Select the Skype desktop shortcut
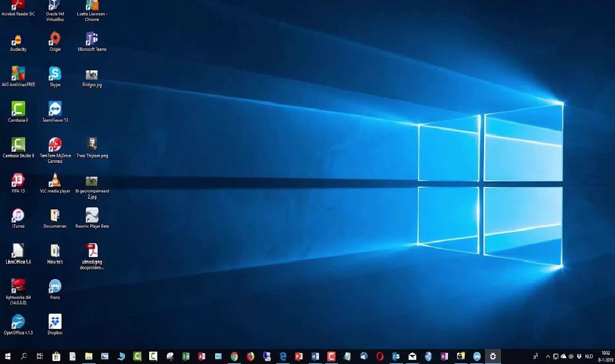 pos(55,77)
